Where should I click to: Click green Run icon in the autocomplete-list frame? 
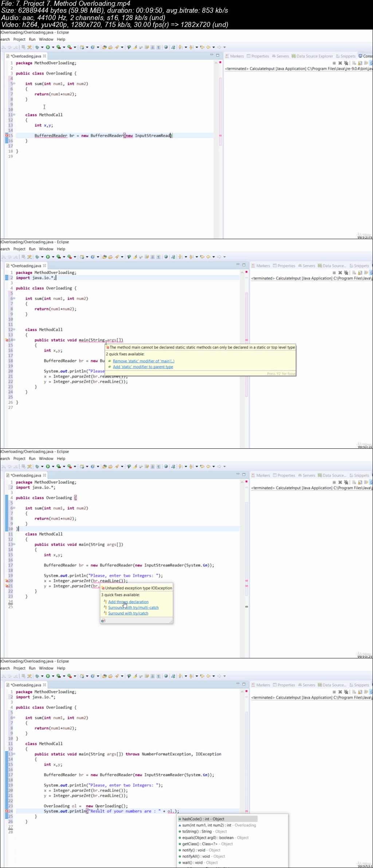[x=48, y=676]
